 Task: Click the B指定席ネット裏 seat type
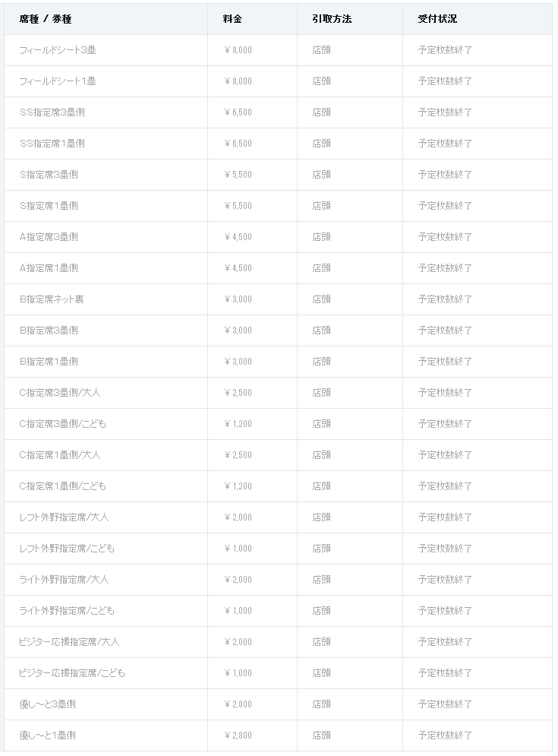point(52,299)
